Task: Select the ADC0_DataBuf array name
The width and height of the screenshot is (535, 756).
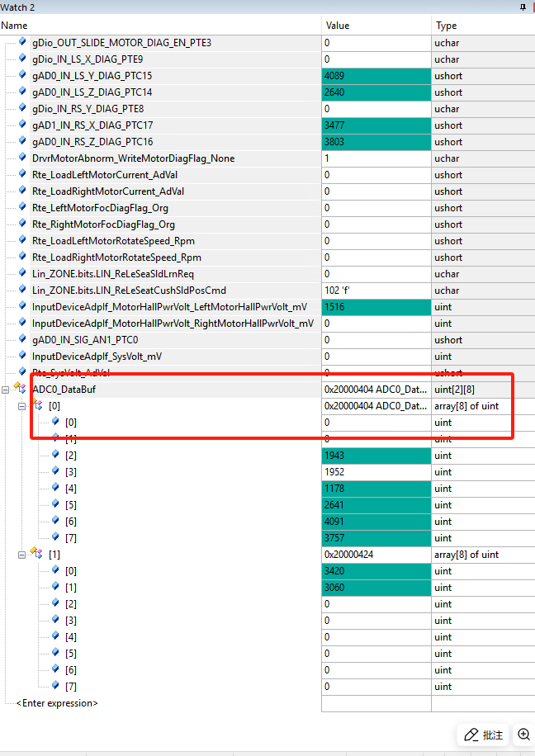Action: click(x=64, y=390)
